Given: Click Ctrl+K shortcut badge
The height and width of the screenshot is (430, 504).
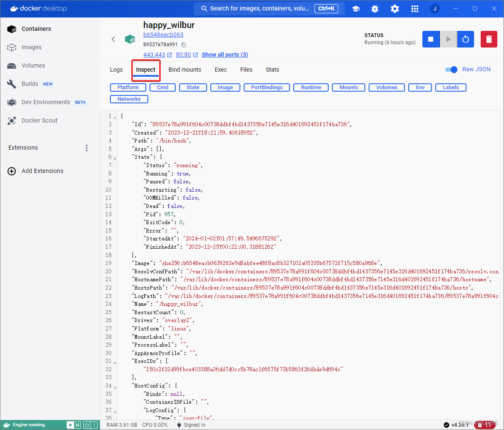Looking at the screenshot, I should click(x=326, y=8).
